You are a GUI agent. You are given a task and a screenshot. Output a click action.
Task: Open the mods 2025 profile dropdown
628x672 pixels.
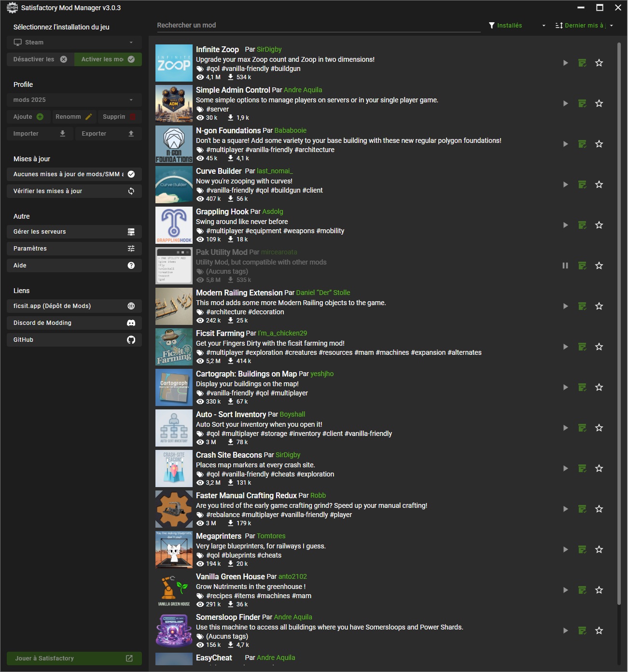tap(74, 100)
